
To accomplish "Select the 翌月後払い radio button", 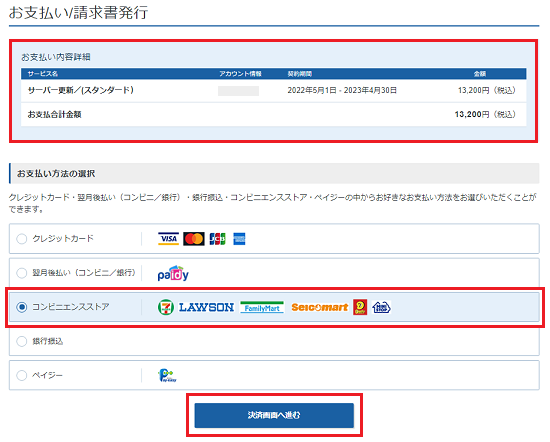I will (x=22, y=273).
